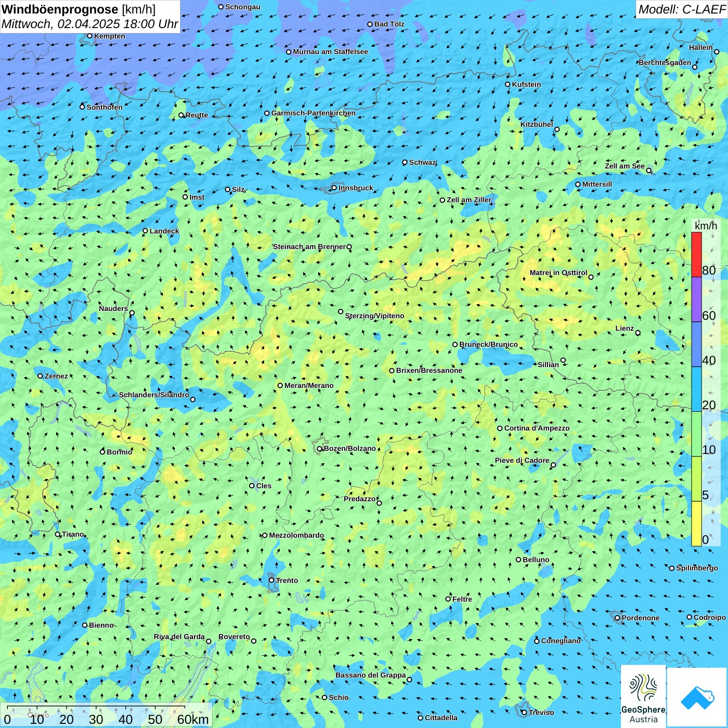Viewport: 728px width, 728px height.
Task: Click the Modell: C-LAEF label
Action: click(681, 9)
